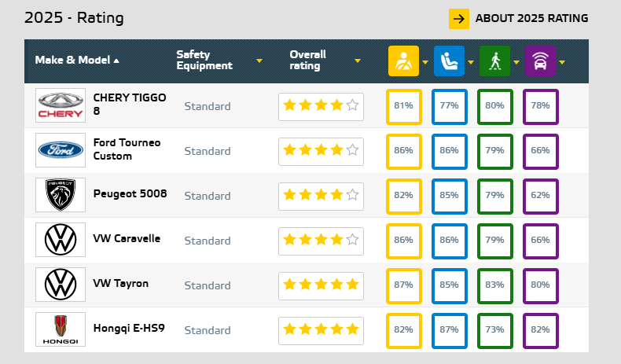Click the four-star rating for Ford Tourneo Custom

click(321, 151)
